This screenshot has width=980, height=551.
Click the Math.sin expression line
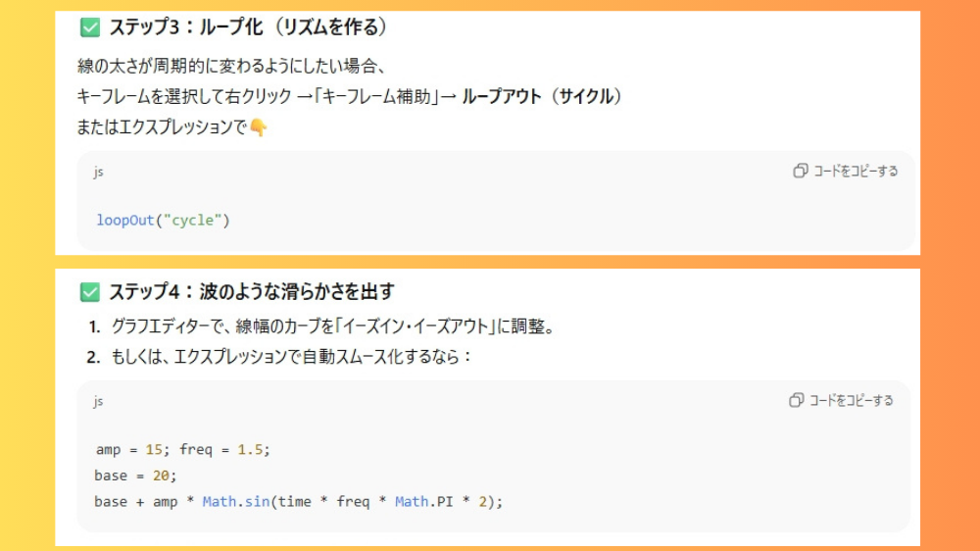[x=298, y=501]
